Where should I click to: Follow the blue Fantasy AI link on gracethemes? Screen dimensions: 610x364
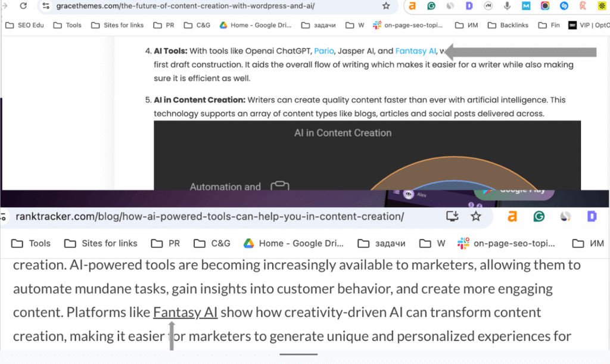pyautogui.click(x=415, y=51)
